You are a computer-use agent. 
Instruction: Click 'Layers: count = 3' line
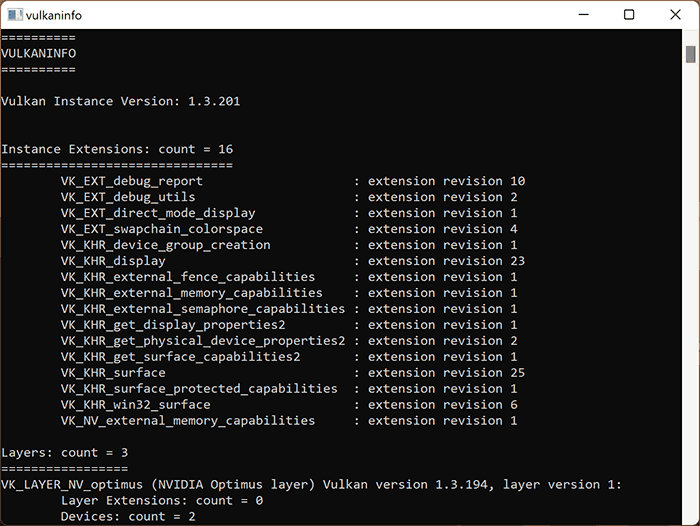click(65, 453)
